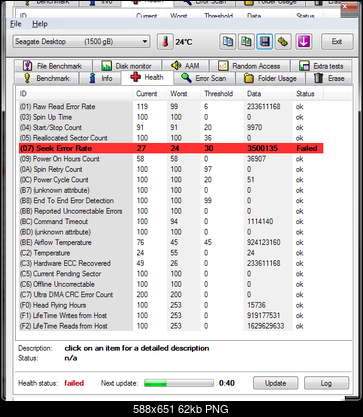Click the Status column header

(x=308, y=94)
